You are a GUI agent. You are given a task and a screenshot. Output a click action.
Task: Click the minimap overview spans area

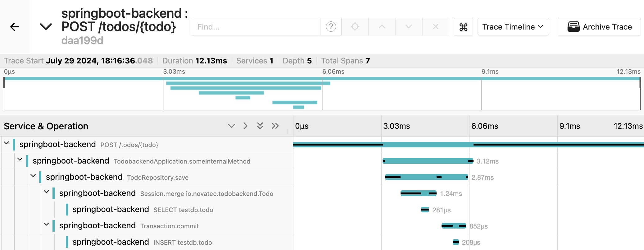coord(322,93)
